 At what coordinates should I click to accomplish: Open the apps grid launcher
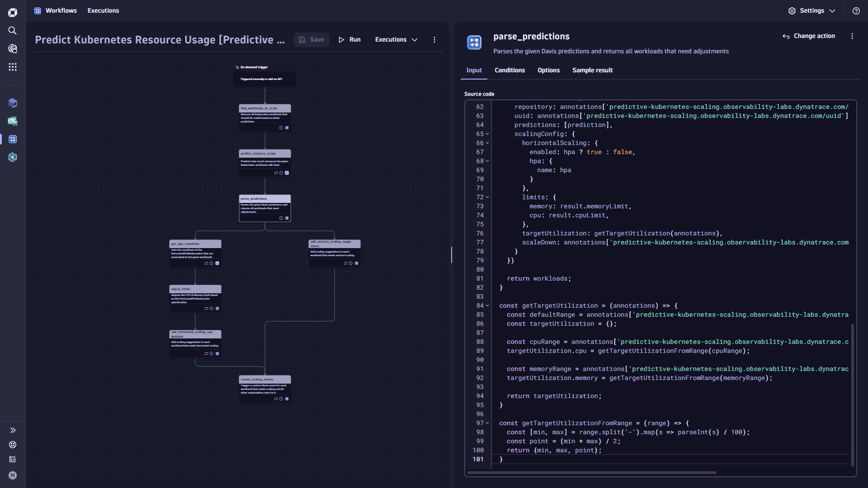(x=13, y=67)
